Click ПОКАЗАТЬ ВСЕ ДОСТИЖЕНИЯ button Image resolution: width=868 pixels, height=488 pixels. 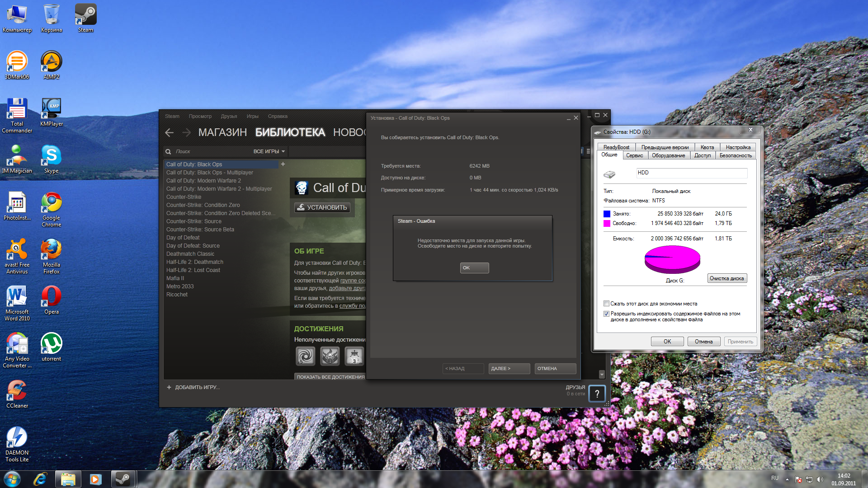[330, 376]
